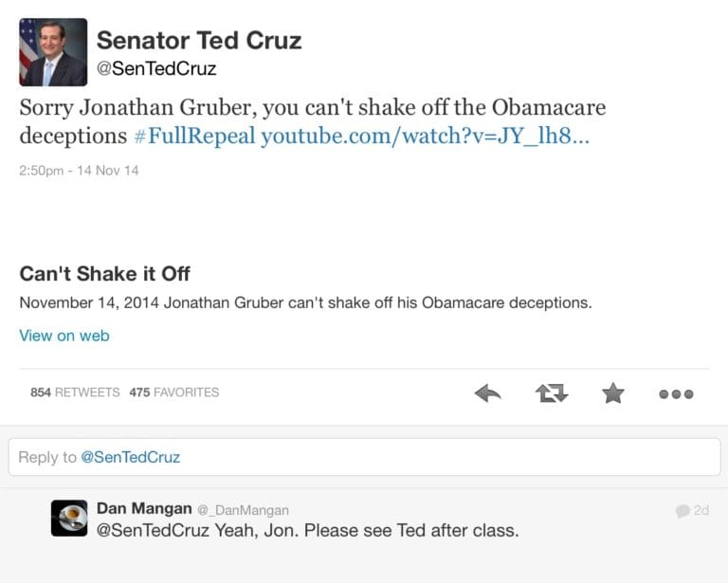Click the speech bubble icon on Dan Mangan's reply

[x=682, y=511]
